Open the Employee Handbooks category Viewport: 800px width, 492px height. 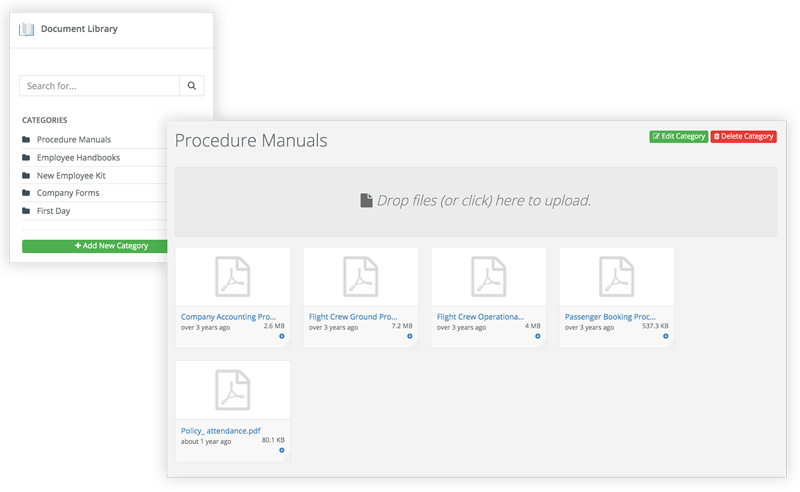click(x=78, y=158)
